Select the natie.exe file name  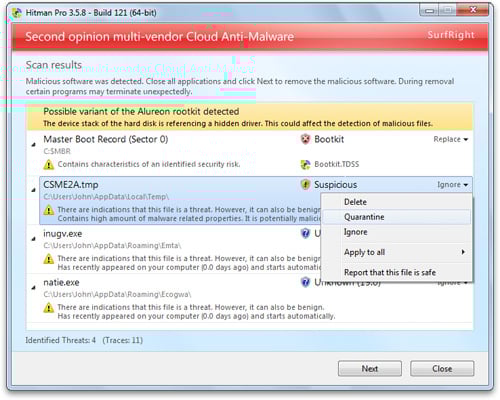pyautogui.click(x=61, y=282)
